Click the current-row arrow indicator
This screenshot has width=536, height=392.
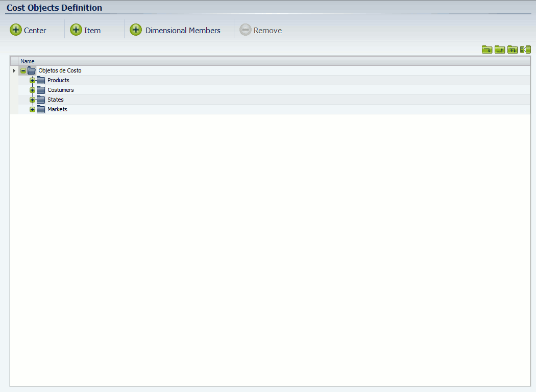(x=14, y=71)
